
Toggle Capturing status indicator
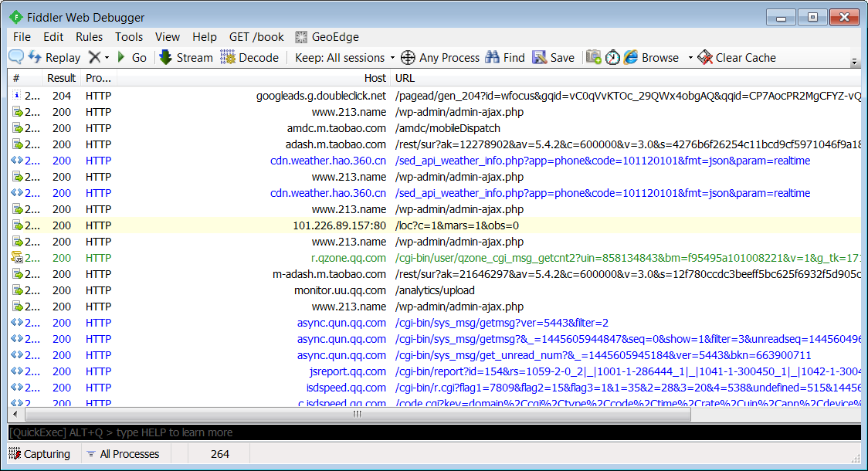click(x=40, y=454)
